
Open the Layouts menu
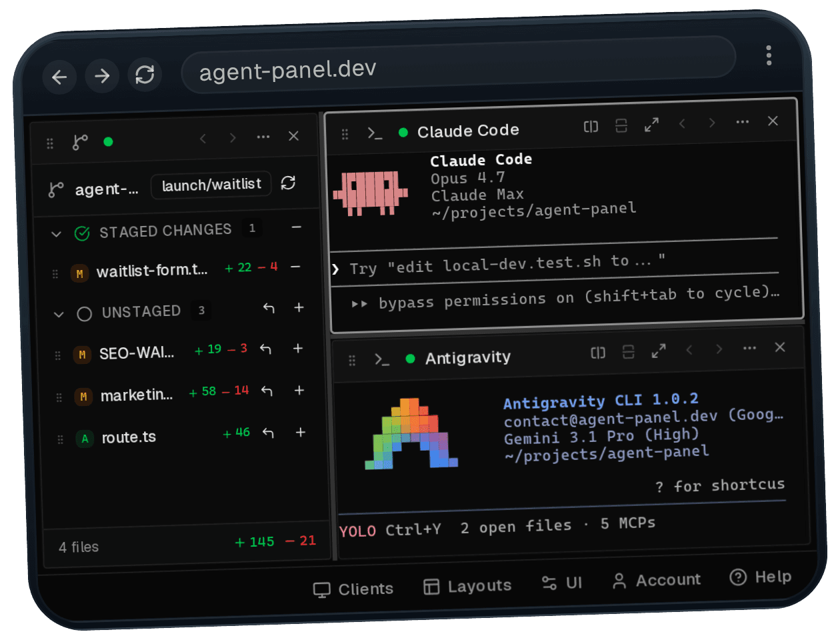(x=467, y=586)
